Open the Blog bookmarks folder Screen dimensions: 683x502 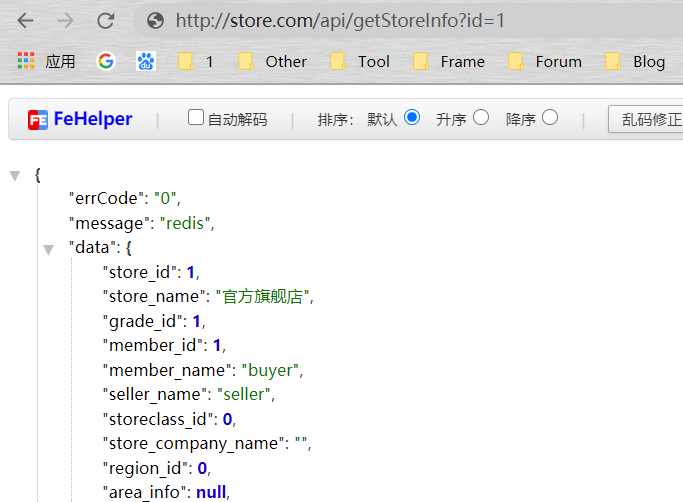[635, 61]
